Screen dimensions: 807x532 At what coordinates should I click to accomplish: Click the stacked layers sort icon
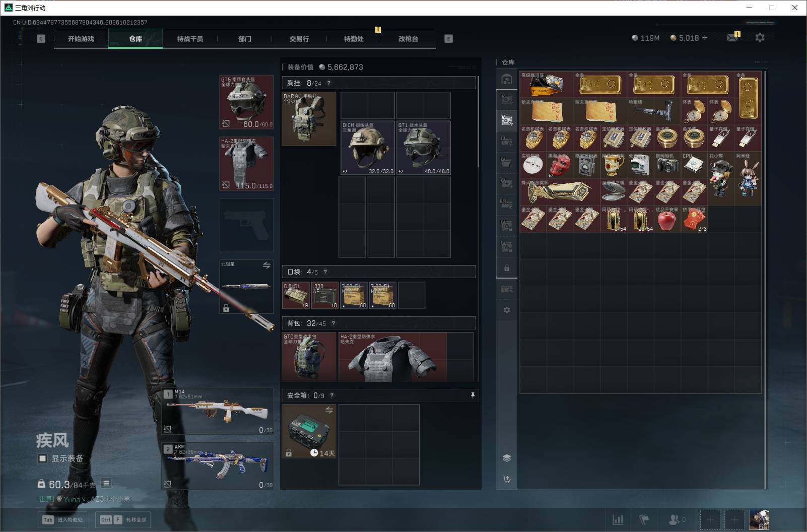coord(507,458)
